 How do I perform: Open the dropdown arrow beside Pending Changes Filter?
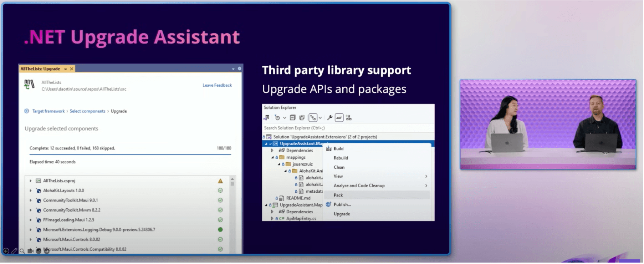pos(285,118)
